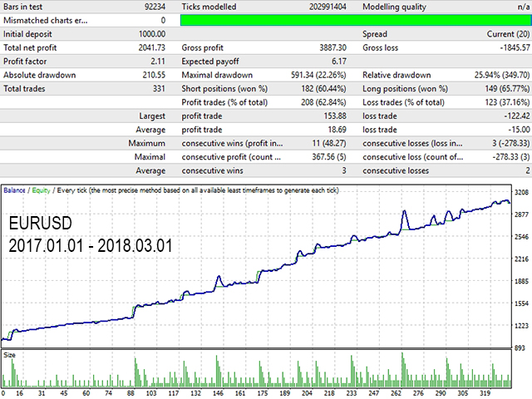
Task: Select Ticks modelled value 202991404
Action: [328, 7]
